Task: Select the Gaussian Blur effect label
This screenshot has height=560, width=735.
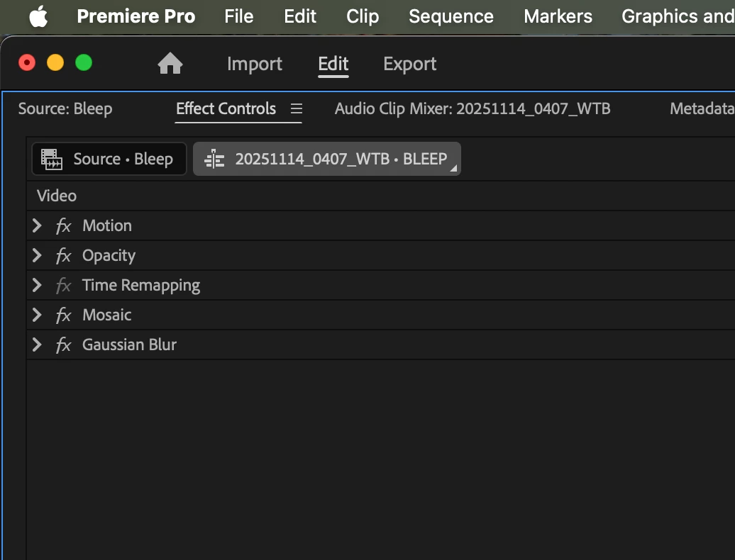Action: (129, 345)
